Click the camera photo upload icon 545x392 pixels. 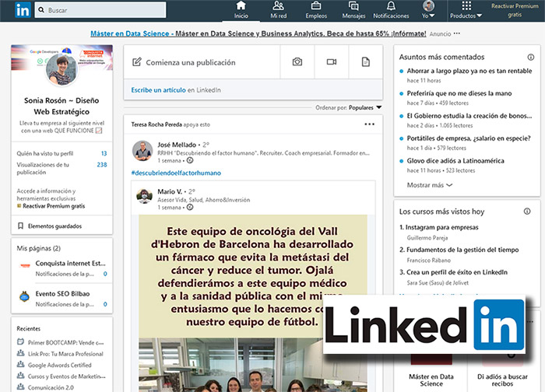pos(297,61)
